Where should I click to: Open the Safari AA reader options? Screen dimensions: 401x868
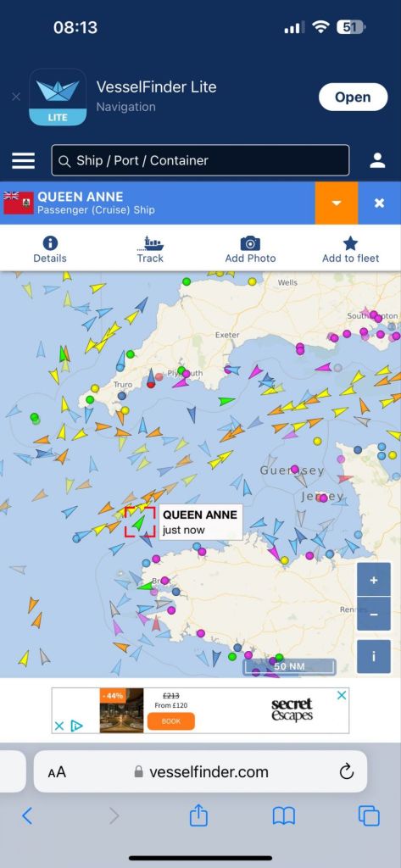(x=57, y=772)
